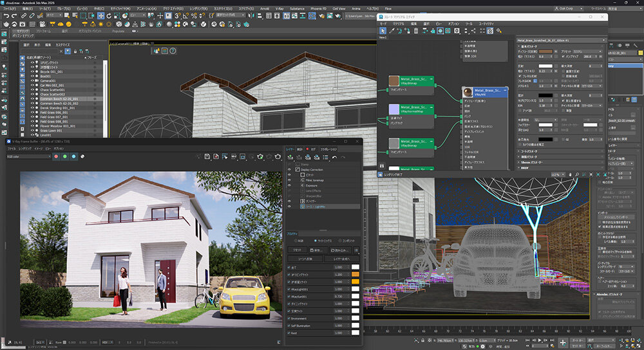Select the RGB radio button in properties
This screenshot has height=350, width=644.
(x=296, y=241)
